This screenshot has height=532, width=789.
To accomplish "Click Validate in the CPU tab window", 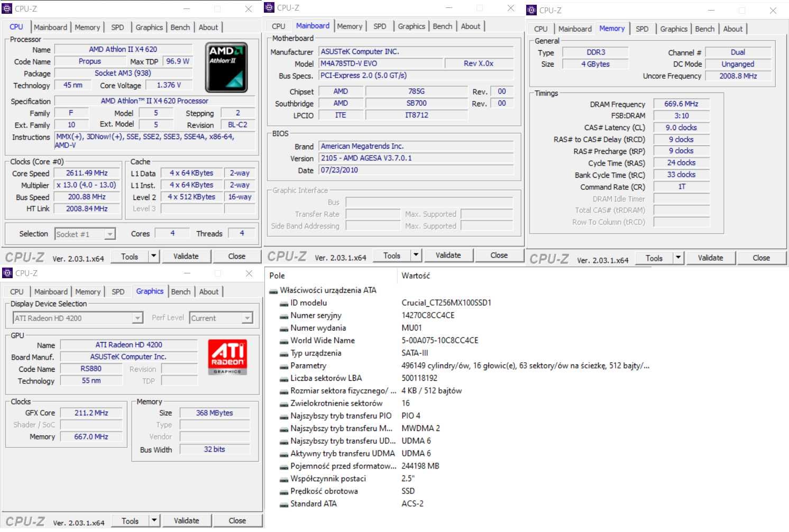I will [186, 256].
